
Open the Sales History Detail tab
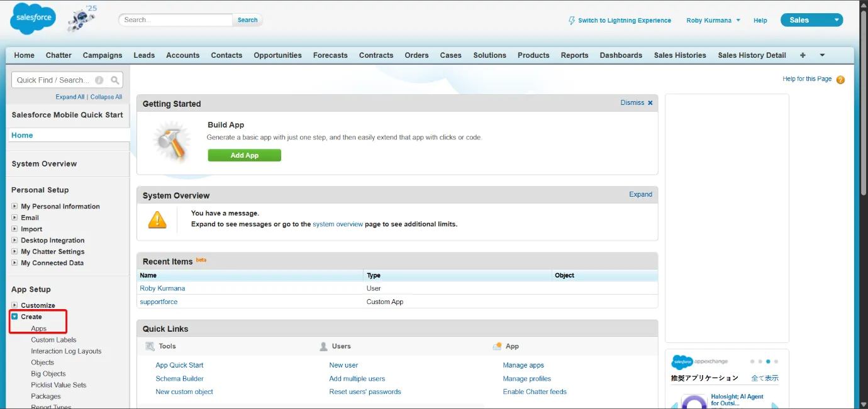(x=752, y=55)
